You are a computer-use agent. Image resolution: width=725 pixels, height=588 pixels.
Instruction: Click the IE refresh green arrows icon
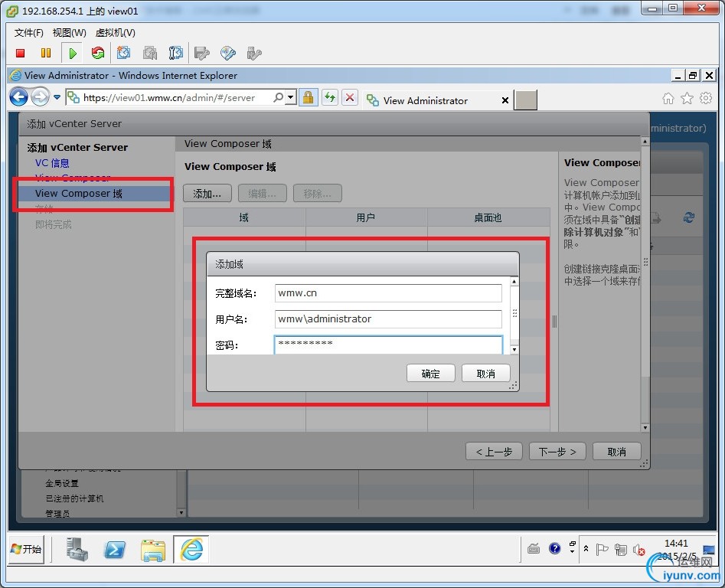[330, 97]
